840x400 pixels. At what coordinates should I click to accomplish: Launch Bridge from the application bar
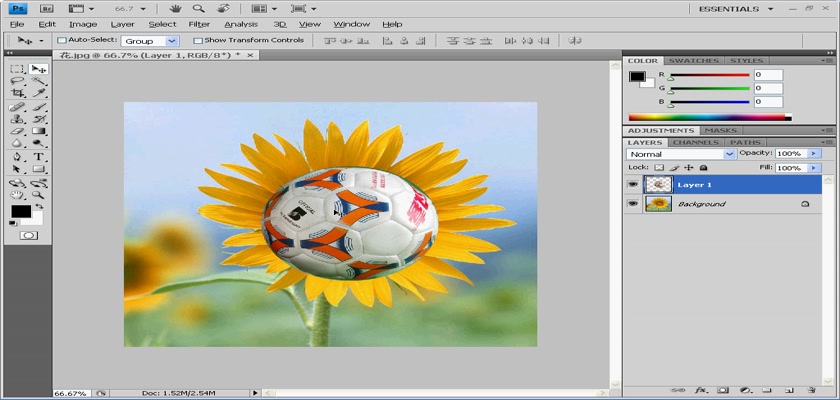click(47, 9)
